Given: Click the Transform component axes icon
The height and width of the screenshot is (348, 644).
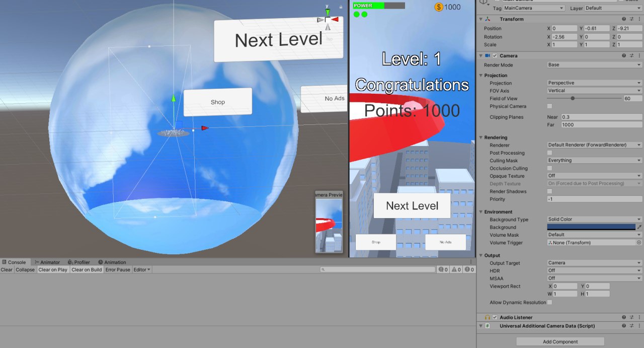Looking at the screenshot, I should tap(488, 19).
